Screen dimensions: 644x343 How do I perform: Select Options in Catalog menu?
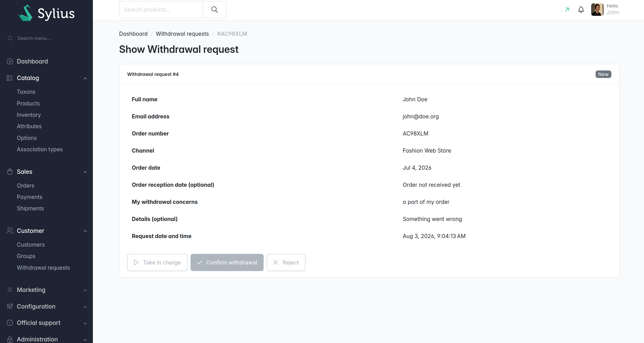[x=27, y=138]
